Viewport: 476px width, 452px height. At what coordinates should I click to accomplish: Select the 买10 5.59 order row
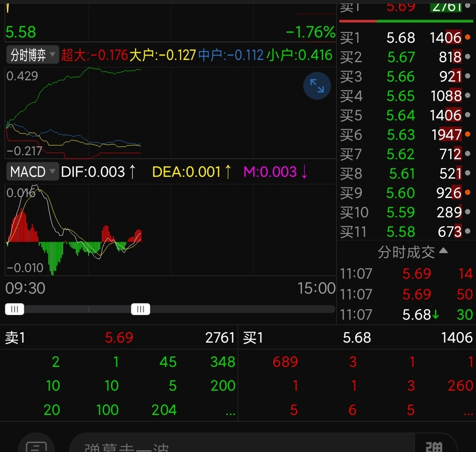(x=406, y=213)
